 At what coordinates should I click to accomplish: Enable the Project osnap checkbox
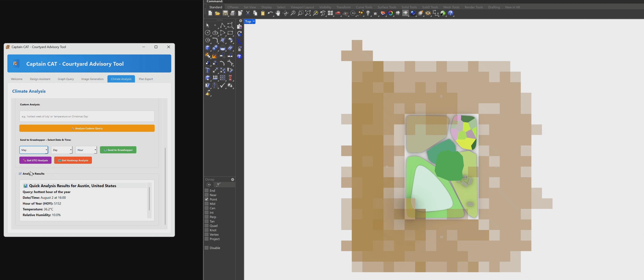(x=206, y=239)
